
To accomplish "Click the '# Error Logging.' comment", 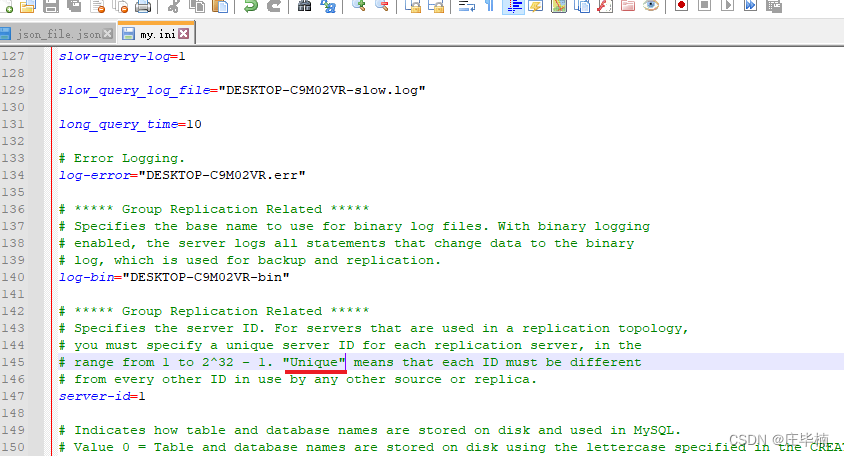I will point(122,158).
